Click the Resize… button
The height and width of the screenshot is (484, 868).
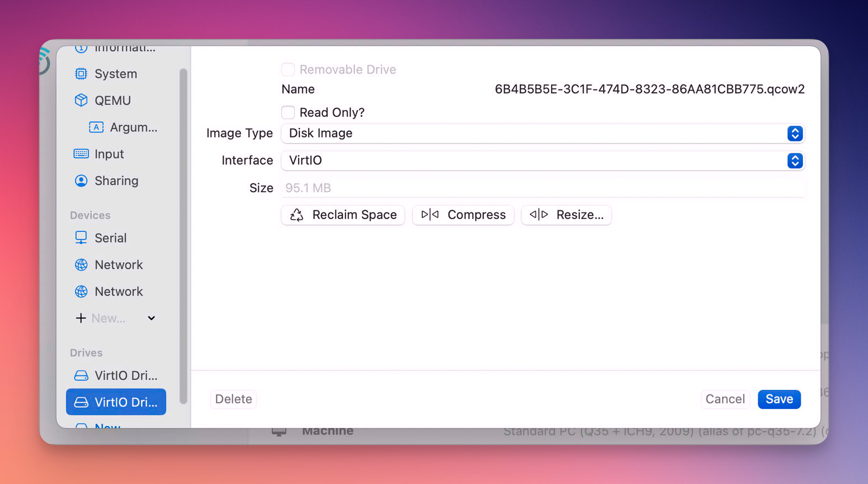pyautogui.click(x=566, y=215)
